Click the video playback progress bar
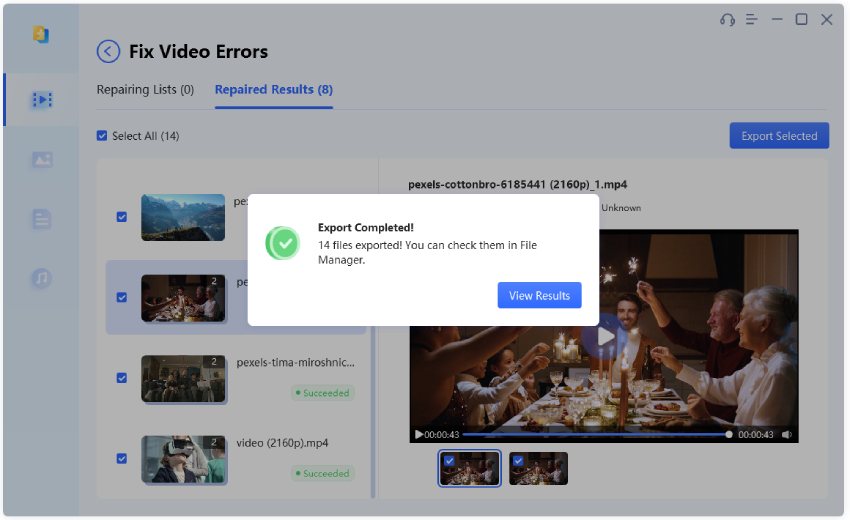 (x=595, y=435)
